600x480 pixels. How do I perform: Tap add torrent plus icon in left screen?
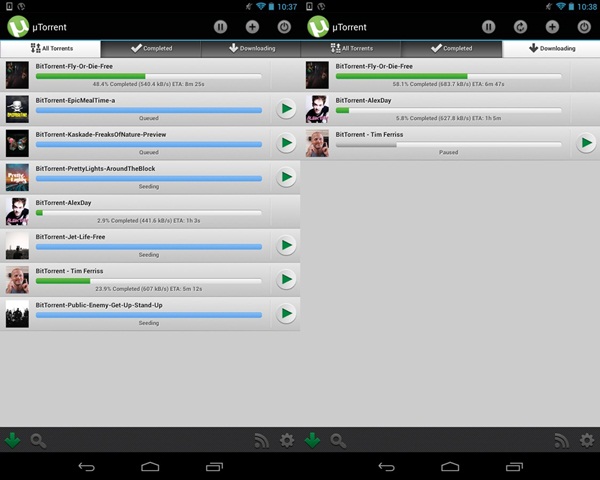tap(252, 27)
